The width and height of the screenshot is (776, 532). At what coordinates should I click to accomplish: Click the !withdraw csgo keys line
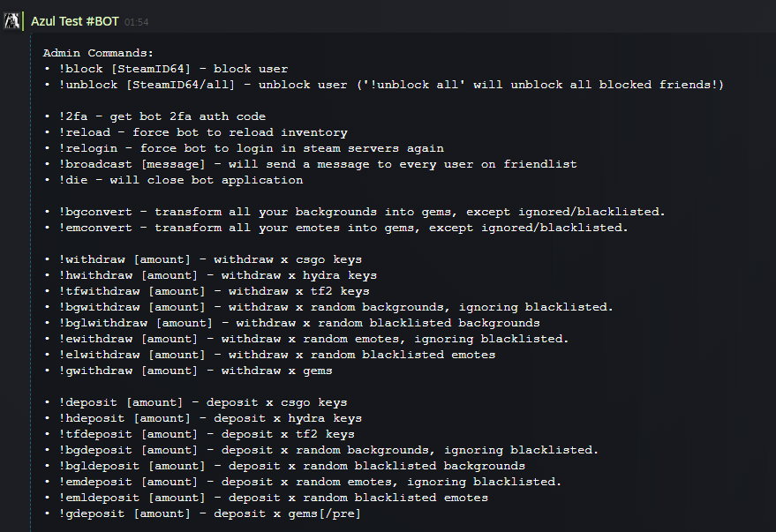click(x=202, y=259)
